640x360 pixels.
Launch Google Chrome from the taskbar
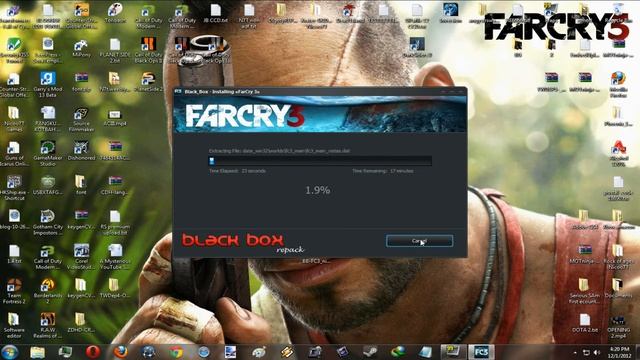point(176,352)
